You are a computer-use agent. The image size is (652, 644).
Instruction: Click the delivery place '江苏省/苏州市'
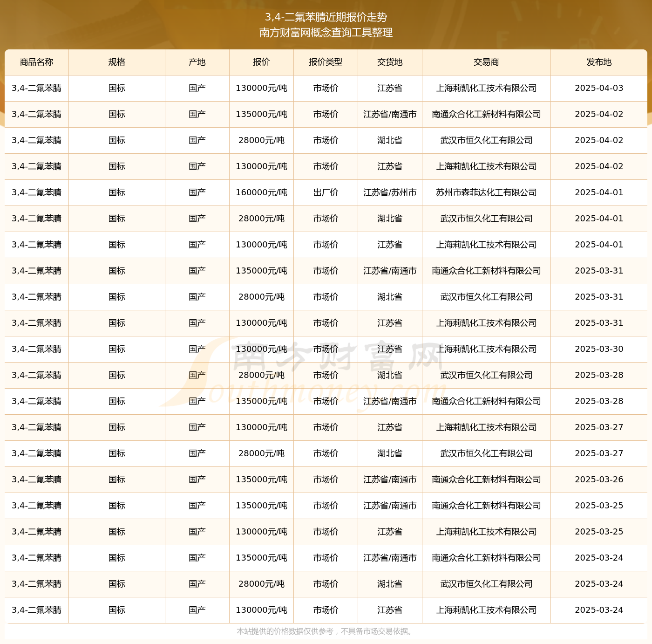390,192
